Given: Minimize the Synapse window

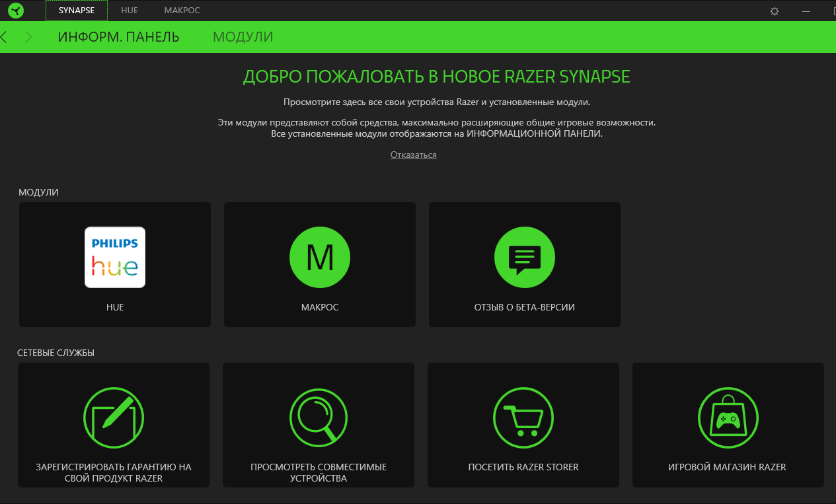Looking at the screenshot, I should (x=806, y=11).
